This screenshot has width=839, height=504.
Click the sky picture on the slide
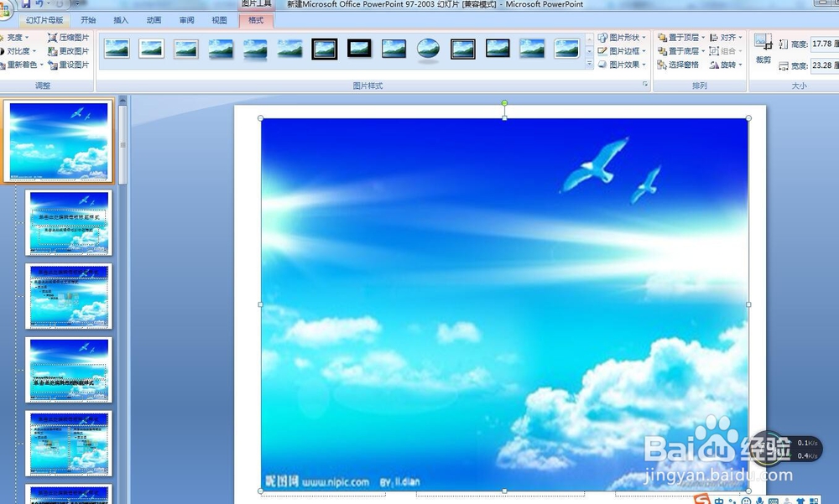pos(504,304)
